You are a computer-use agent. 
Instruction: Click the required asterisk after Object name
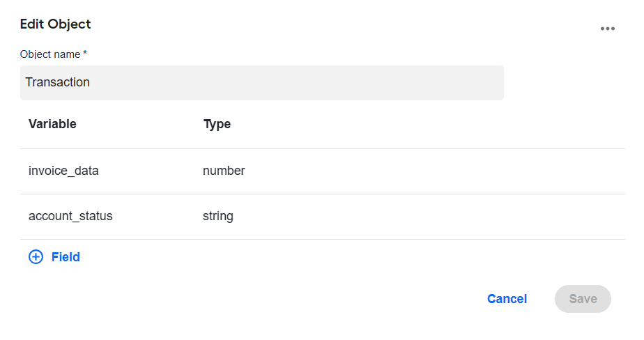85,52
